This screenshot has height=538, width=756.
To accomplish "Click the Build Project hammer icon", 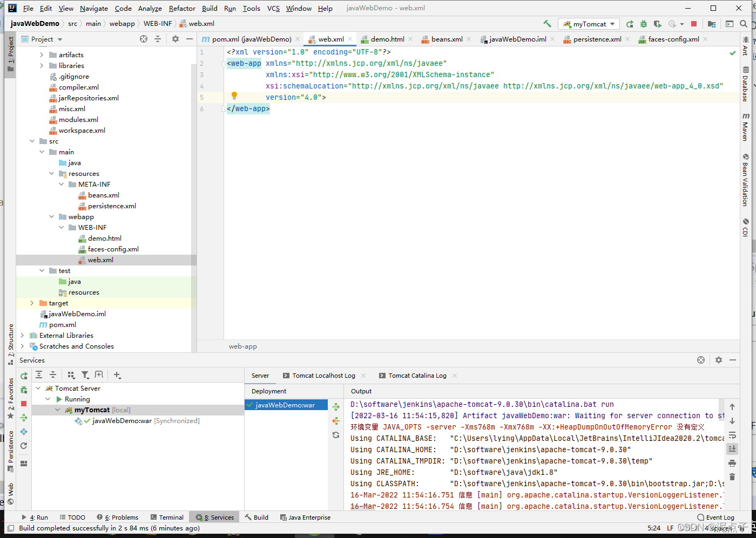I will click(548, 24).
